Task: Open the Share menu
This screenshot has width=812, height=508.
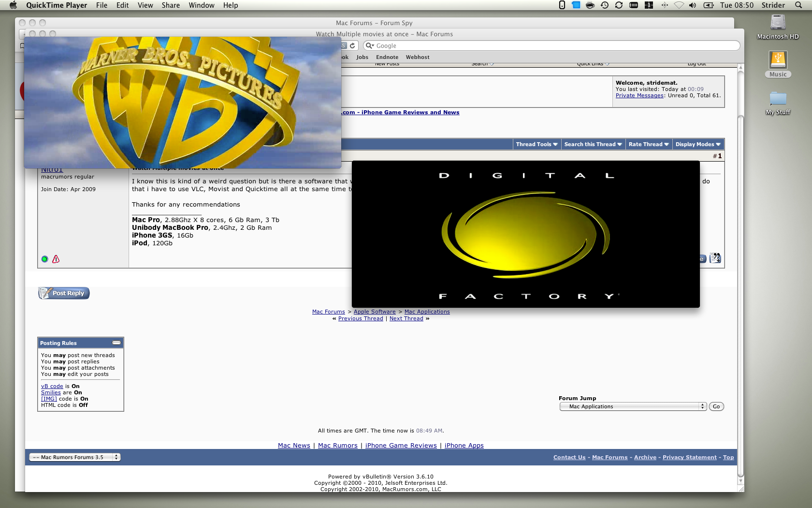Action: (x=171, y=5)
